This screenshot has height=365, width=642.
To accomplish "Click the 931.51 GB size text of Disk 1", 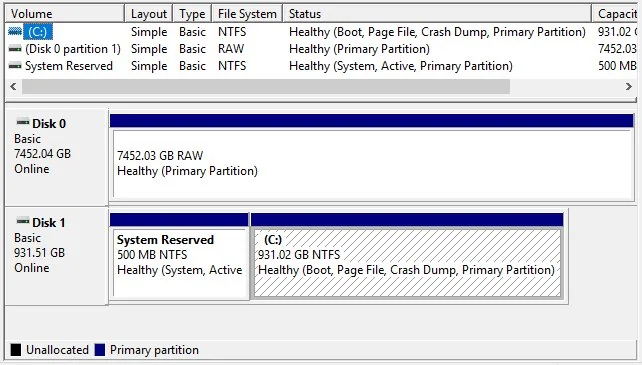I will pos(39,253).
